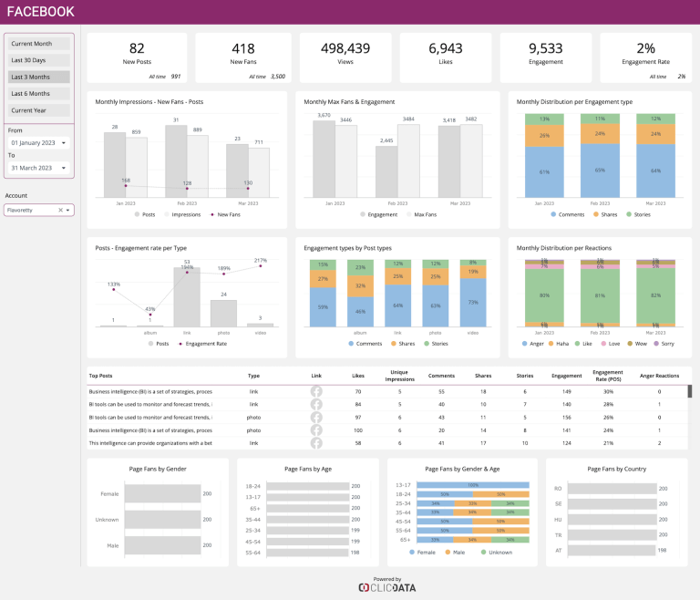Open Facebook link icon for first top post
The height and width of the screenshot is (600, 700).
pyautogui.click(x=316, y=391)
